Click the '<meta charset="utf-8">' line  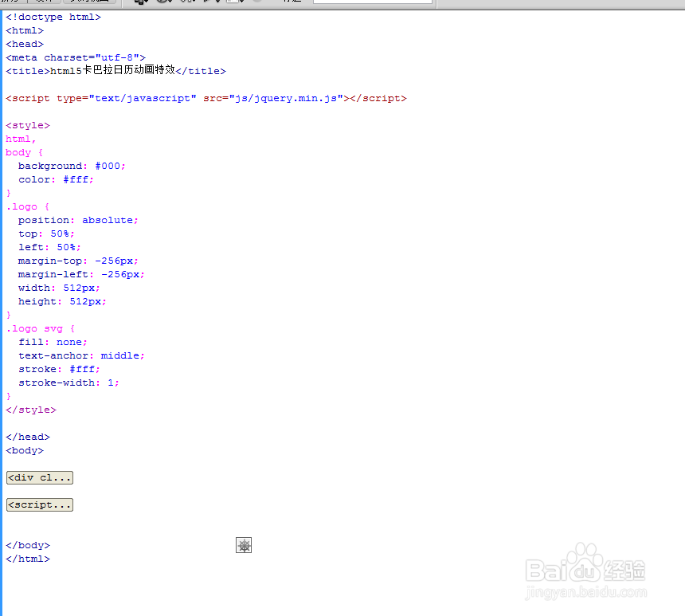[76, 57]
